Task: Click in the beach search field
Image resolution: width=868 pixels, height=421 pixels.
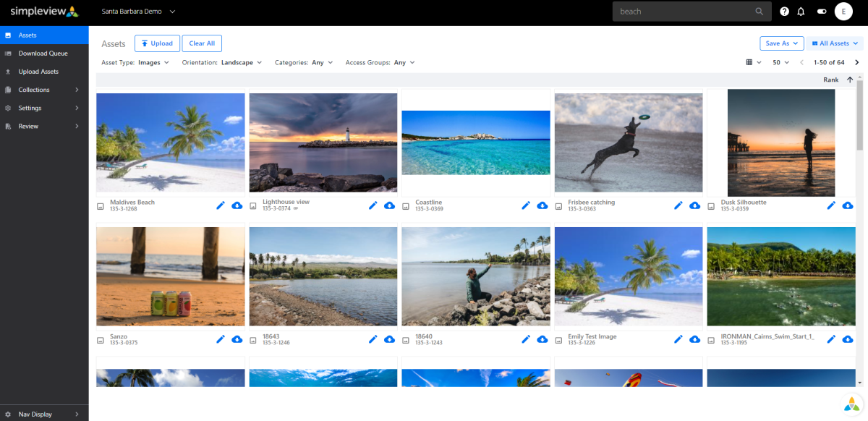Action: [685, 12]
